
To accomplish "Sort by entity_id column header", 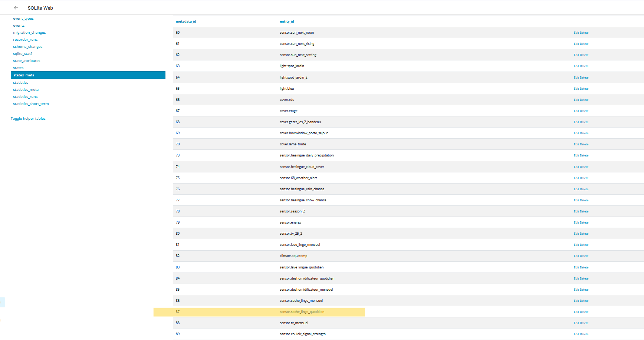I will [287, 22].
